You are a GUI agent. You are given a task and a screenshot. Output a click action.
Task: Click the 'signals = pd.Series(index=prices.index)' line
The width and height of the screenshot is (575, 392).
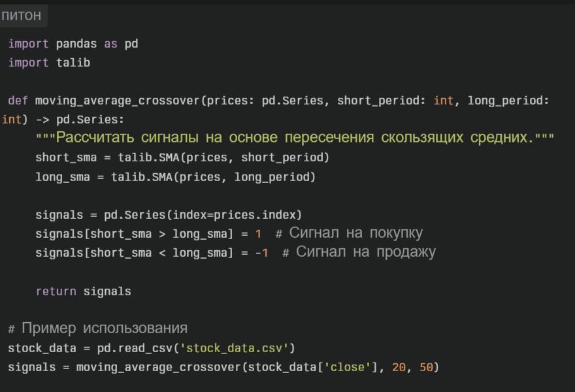point(169,215)
